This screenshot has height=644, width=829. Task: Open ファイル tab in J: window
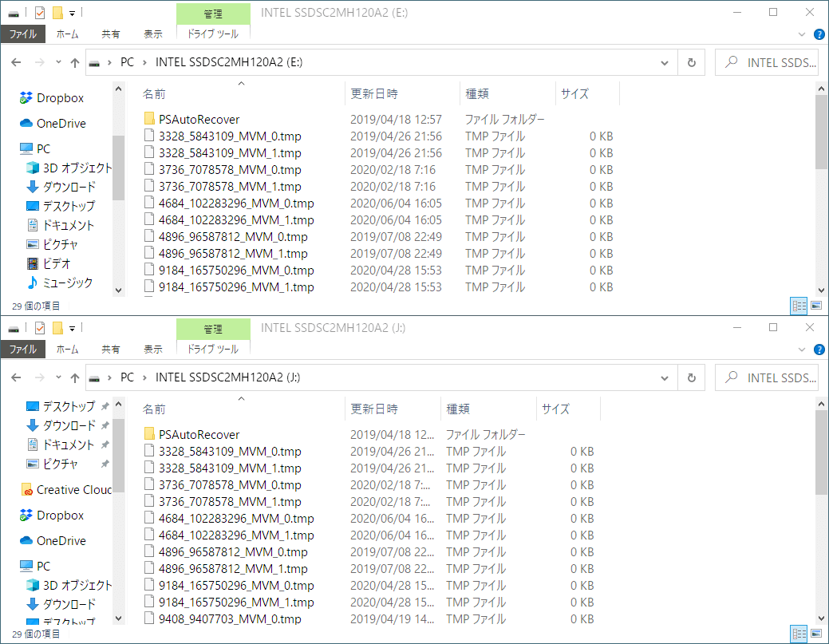[22, 349]
